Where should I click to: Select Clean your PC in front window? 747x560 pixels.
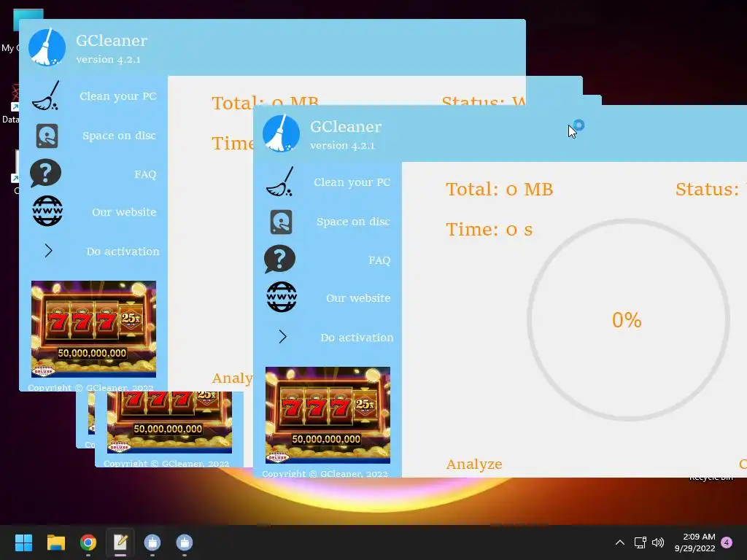point(352,182)
